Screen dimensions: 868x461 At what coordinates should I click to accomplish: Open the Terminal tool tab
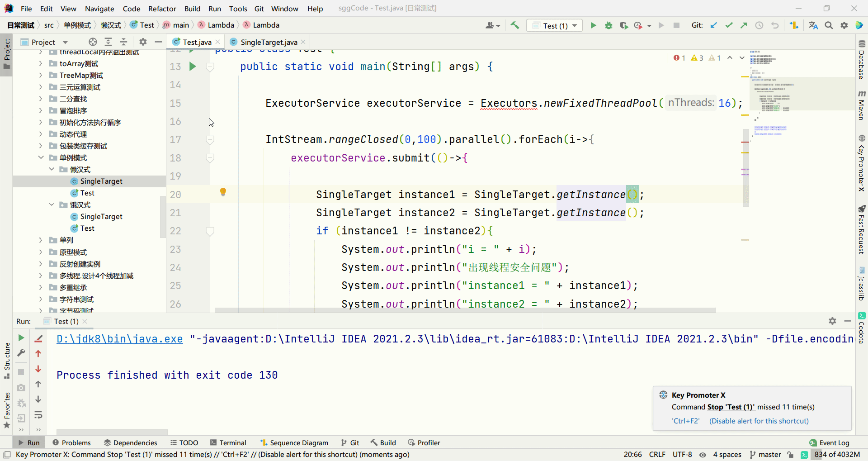pyautogui.click(x=228, y=442)
